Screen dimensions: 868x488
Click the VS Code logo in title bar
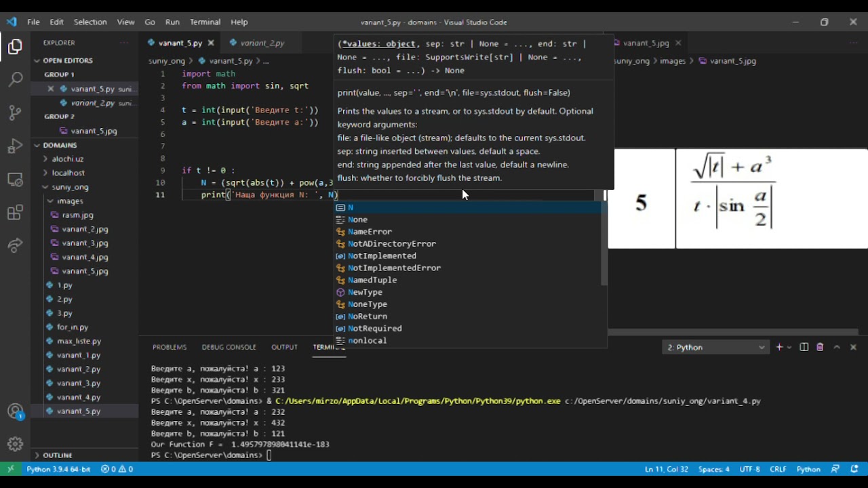12,22
